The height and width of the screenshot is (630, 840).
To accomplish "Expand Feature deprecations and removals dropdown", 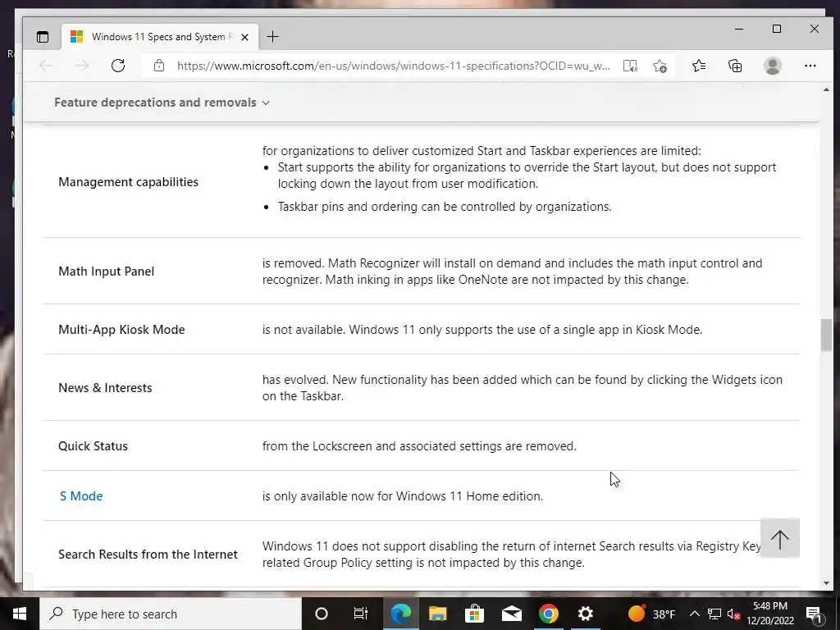I will click(x=162, y=103).
